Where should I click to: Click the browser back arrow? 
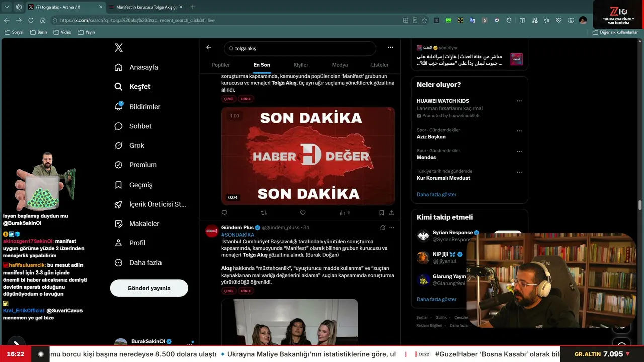(7, 20)
